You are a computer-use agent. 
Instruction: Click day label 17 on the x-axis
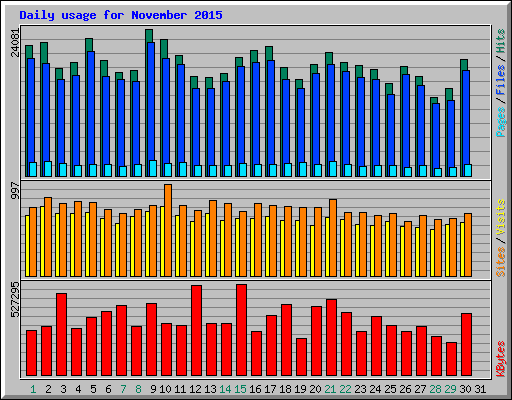coord(270,389)
